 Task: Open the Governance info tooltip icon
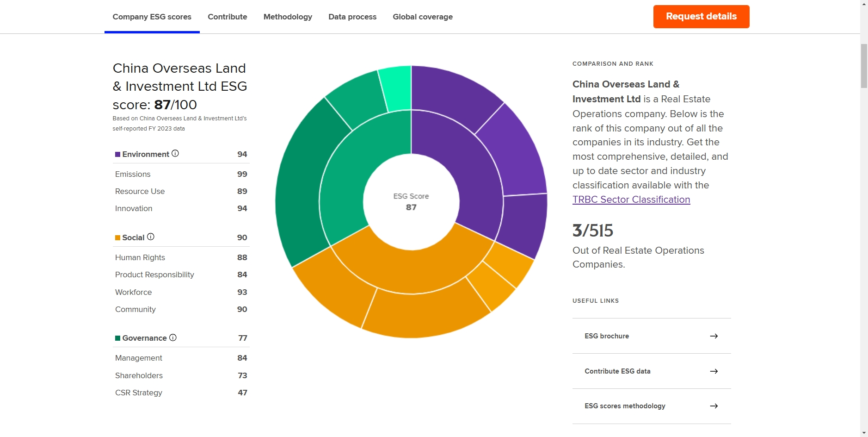point(173,337)
